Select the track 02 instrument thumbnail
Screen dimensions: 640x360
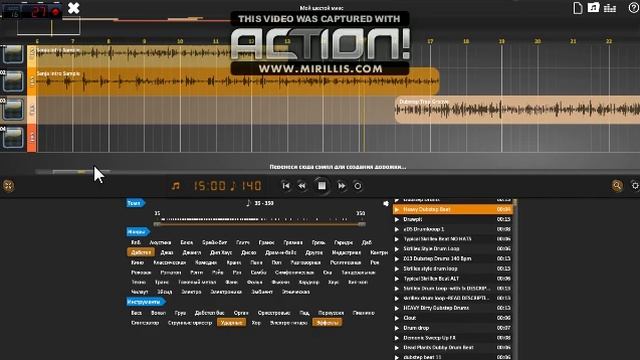13,81
